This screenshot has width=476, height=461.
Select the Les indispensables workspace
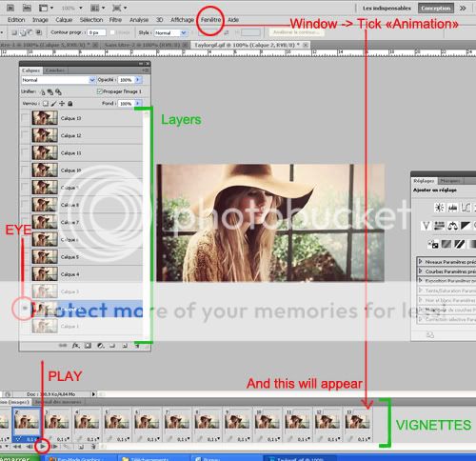pyautogui.click(x=387, y=9)
